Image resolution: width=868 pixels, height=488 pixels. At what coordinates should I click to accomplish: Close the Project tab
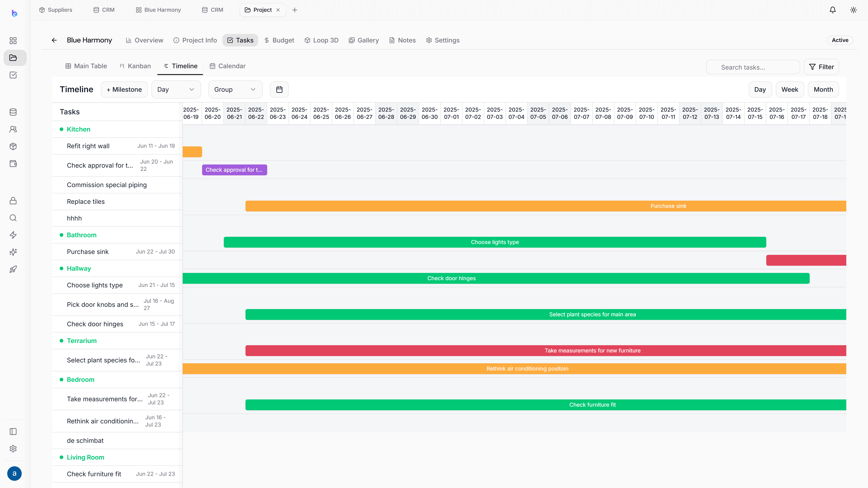[278, 10]
